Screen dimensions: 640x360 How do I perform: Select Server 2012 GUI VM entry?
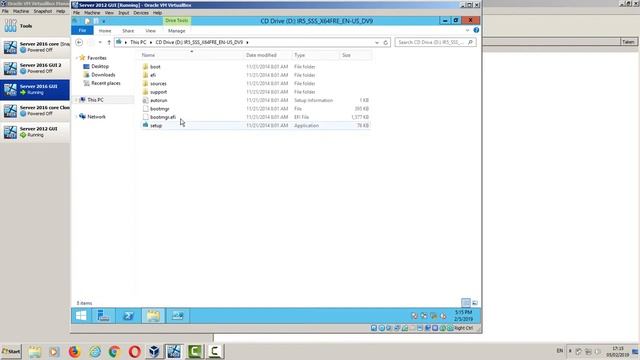[x=35, y=132]
